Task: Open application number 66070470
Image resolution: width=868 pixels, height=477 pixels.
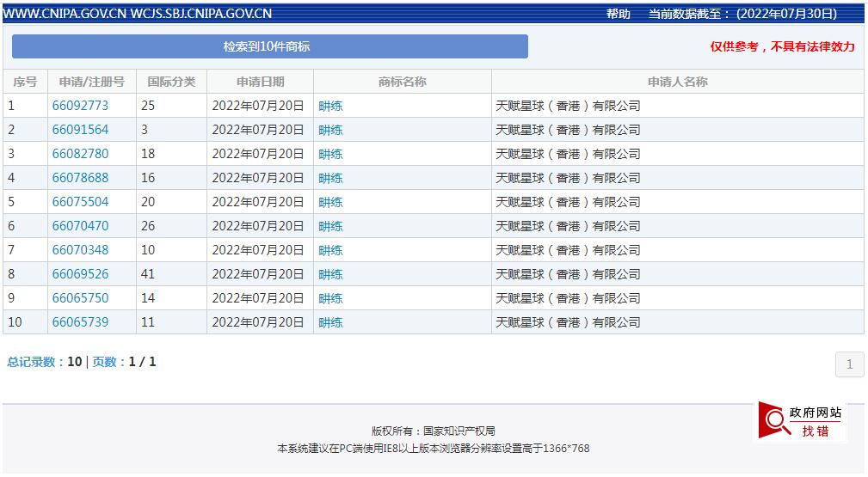Action: (80, 226)
